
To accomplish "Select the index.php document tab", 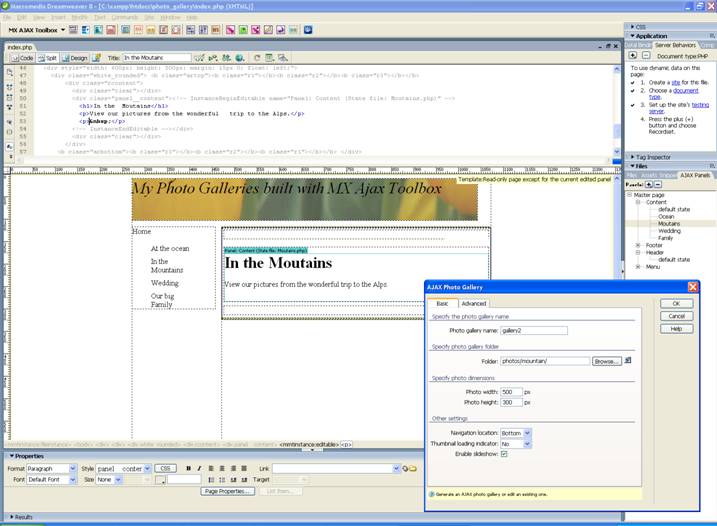I will (20, 47).
